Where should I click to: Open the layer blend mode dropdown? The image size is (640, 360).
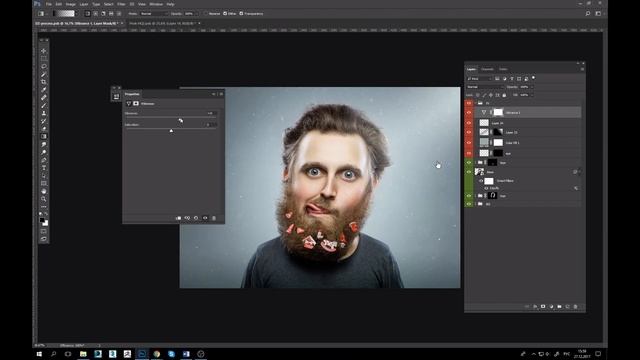pyautogui.click(x=485, y=87)
